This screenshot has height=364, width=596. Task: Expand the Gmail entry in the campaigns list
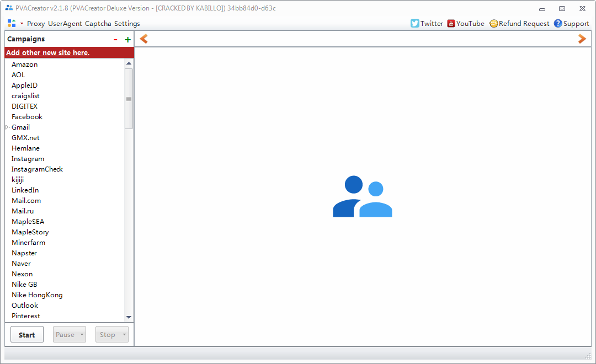7,127
